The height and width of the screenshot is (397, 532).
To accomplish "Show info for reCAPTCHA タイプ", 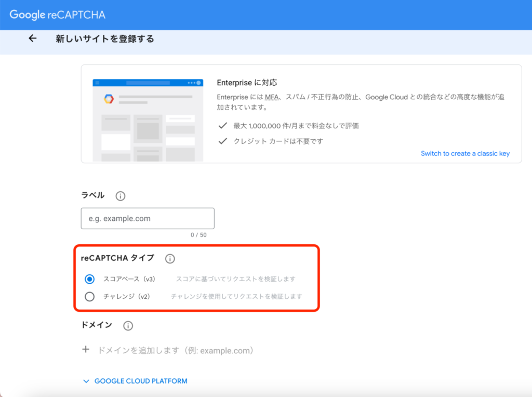I will click(170, 259).
